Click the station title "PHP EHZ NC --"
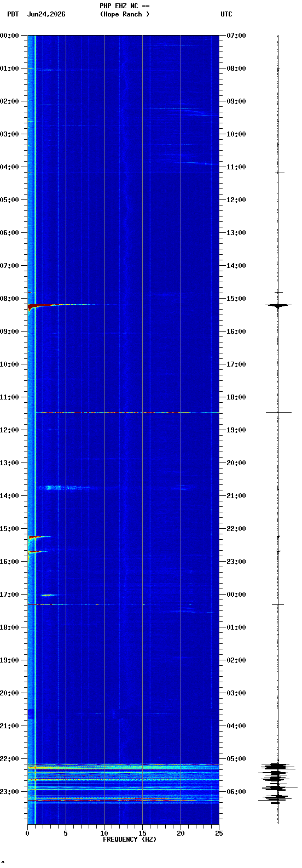 pyautogui.click(x=125, y=6)
